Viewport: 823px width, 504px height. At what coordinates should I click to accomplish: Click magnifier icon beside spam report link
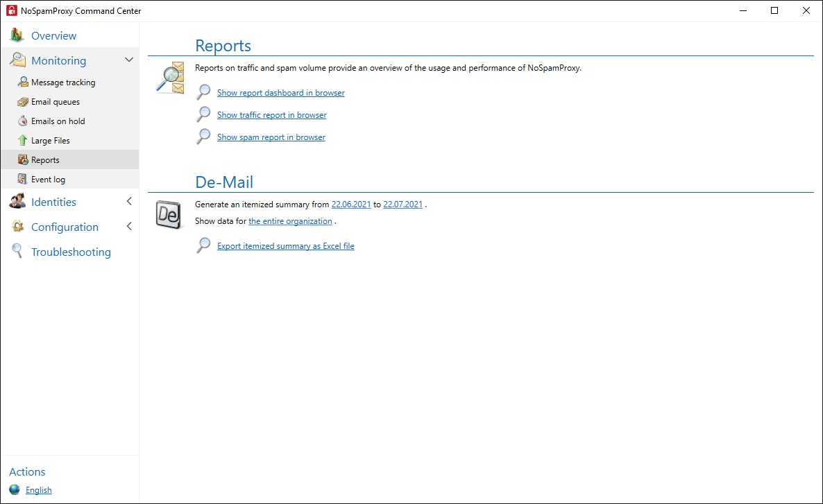click(203, 137)
